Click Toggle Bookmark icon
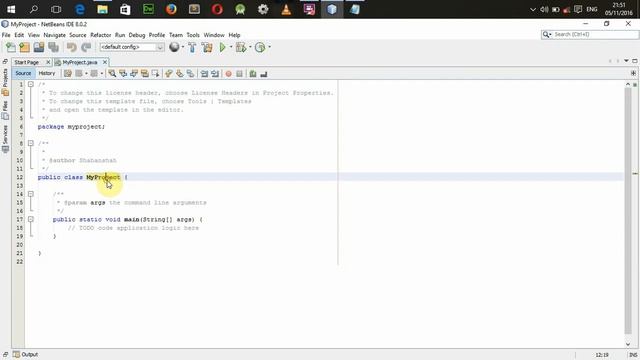640x360 pixels. tap(190, 74)
